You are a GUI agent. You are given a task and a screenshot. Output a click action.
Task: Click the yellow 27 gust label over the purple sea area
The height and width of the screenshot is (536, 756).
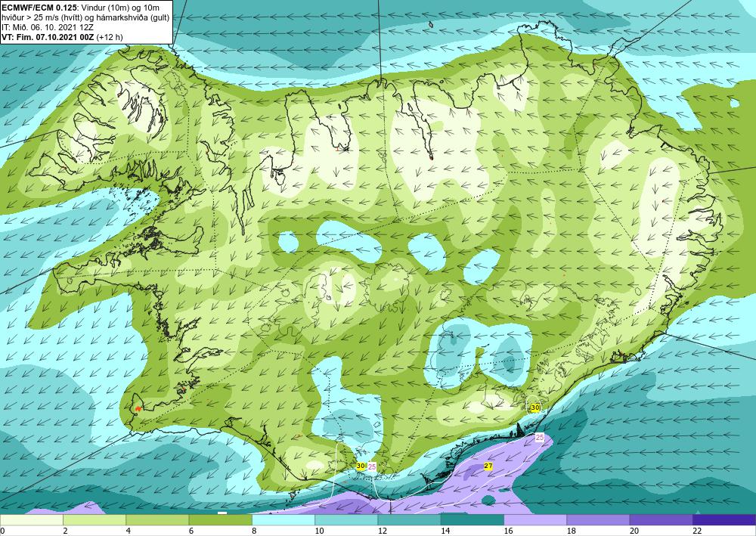click(x=488, y=466)
